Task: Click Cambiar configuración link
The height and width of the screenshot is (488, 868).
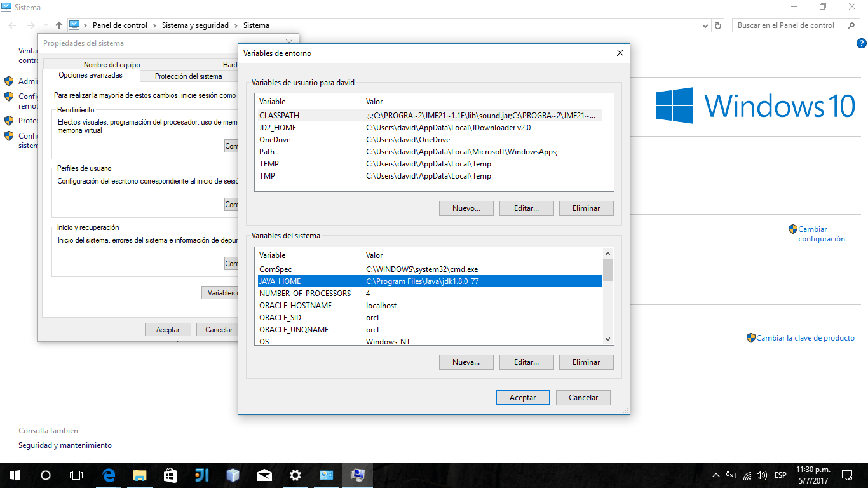Action: pyautogui.click(x=821, y=234)
